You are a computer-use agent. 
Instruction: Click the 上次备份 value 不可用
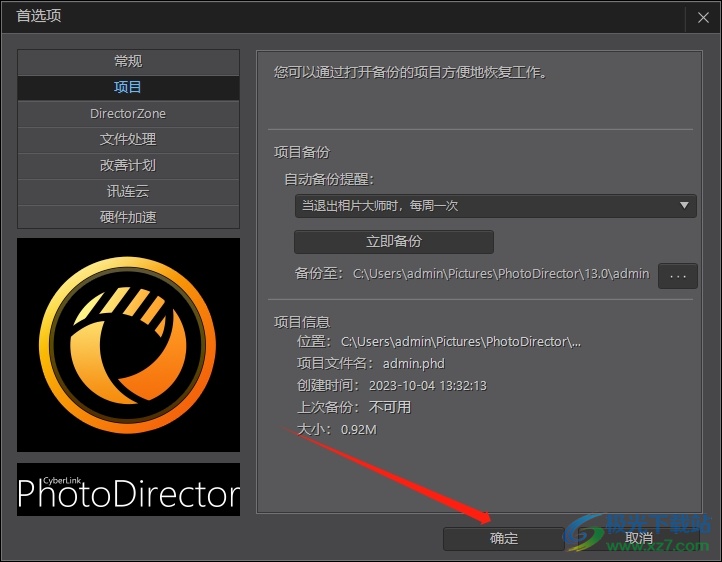390,407
